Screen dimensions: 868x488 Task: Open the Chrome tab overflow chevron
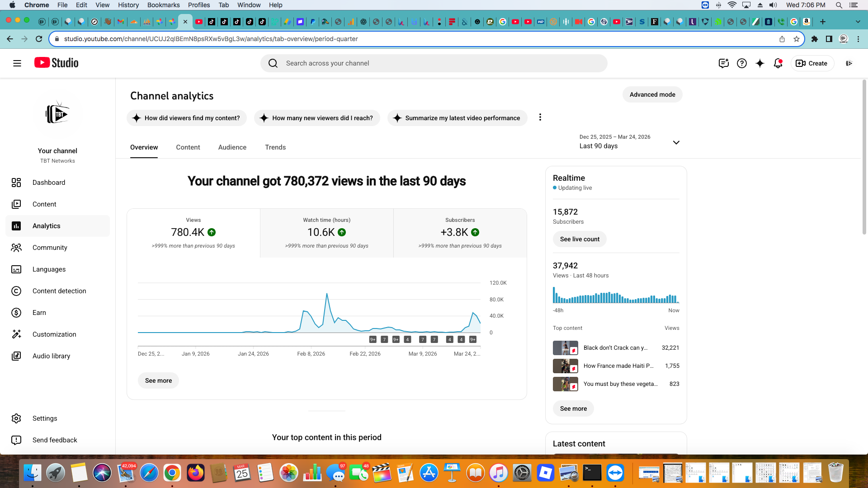click(857, 21)
